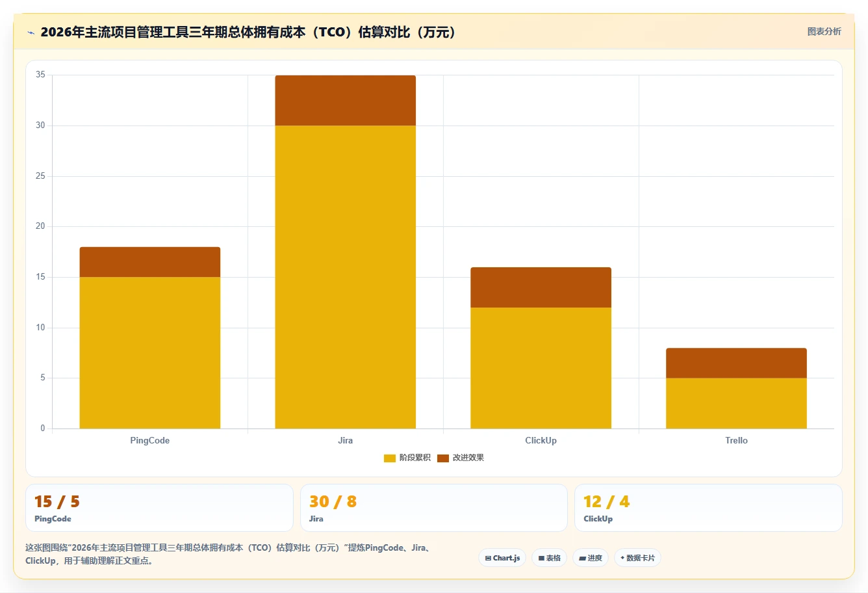
Task: Click the brown top segment of the Jira bar
Action: (x=346, y=101)
